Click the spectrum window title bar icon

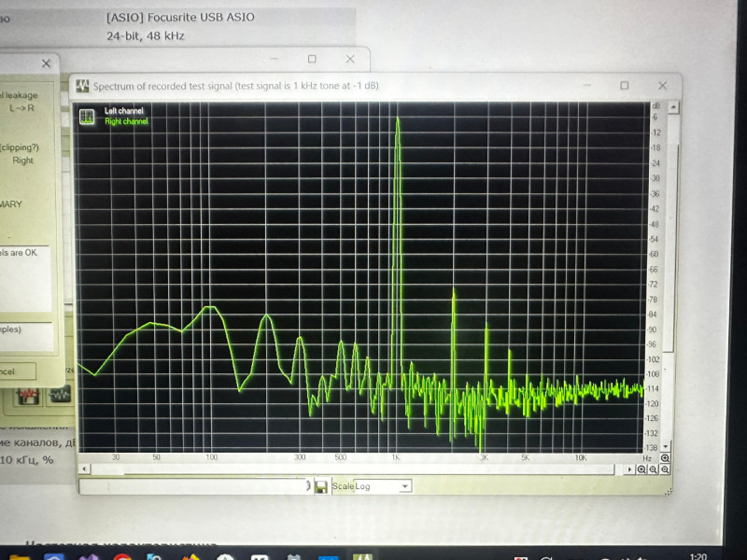click(82, 86)
